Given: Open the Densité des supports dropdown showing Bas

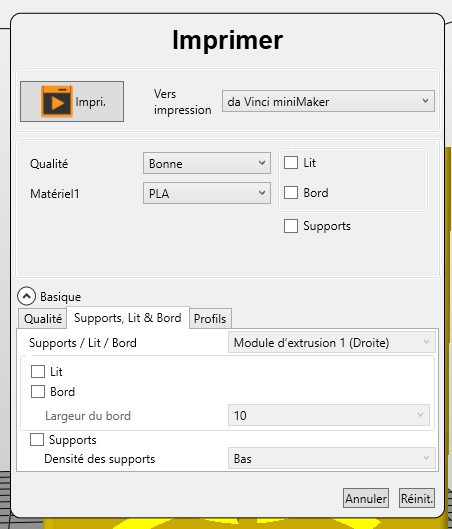Looking at the screenshot, I should click(332, 458).
